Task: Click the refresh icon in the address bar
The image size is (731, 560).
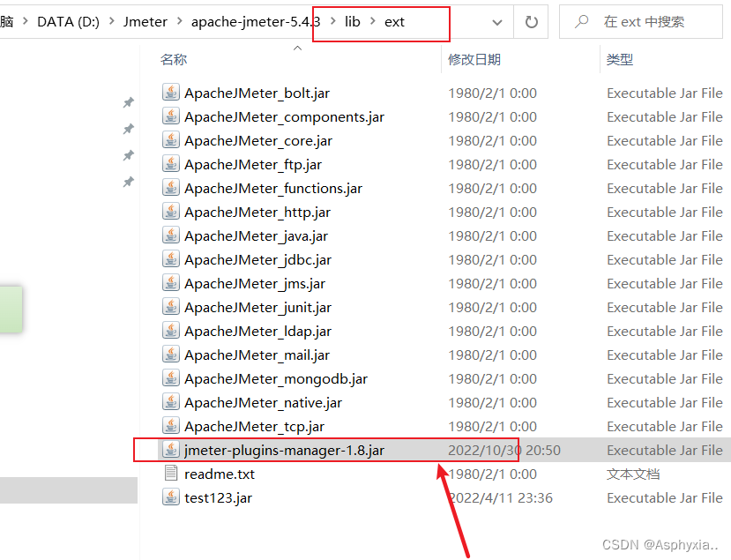Action: 531,22
